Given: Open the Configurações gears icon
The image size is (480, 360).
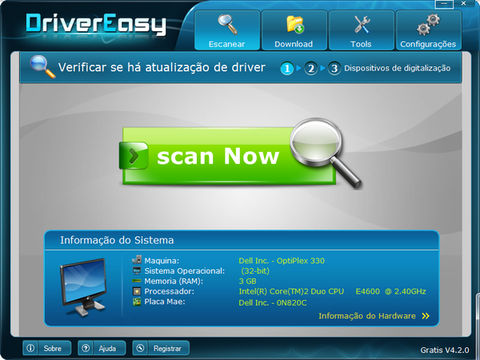Looking at the screenshot, I should [428, 24].
